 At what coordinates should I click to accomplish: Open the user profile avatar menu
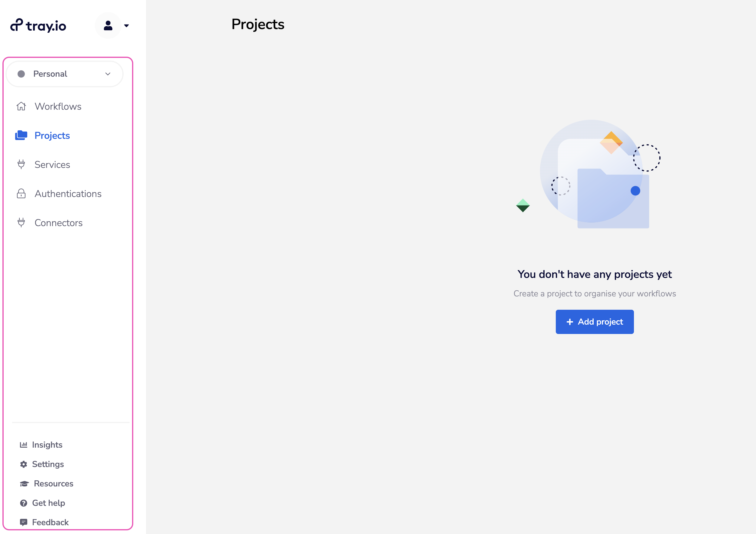pyautogui.click(x=108, y=25)
